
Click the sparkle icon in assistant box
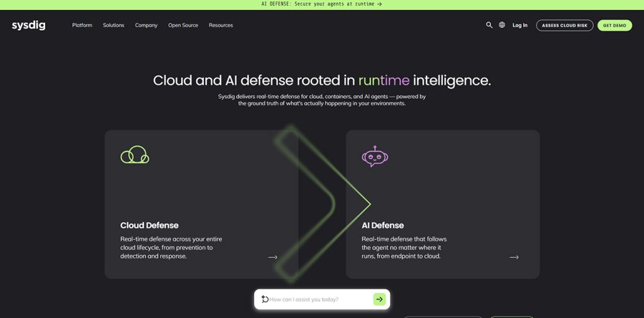click(x=265, y=300)
